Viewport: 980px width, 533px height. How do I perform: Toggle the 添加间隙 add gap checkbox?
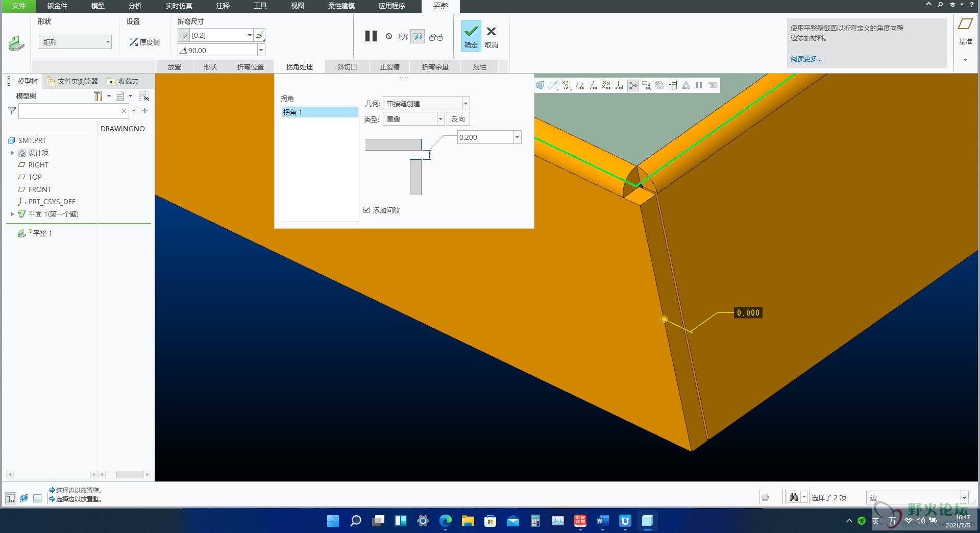[x=366, y=210]
